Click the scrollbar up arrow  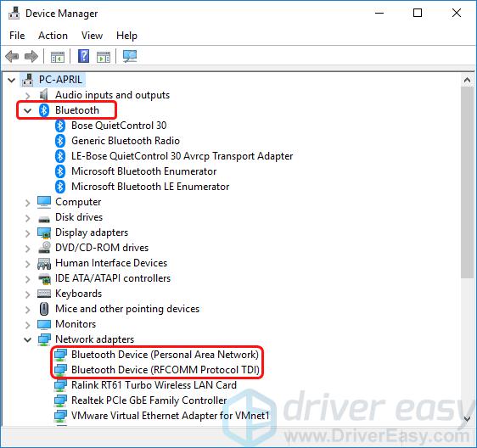(467, 80)
